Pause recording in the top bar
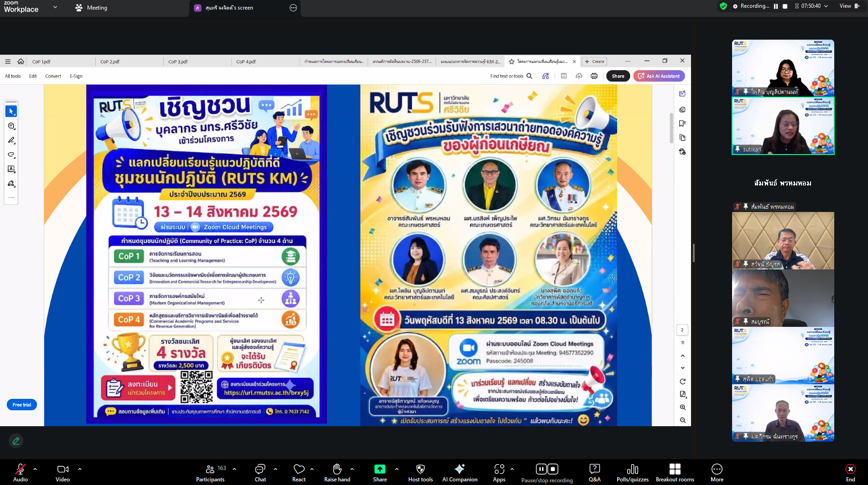The image size is (868, 485). click(x=776, y=6)
